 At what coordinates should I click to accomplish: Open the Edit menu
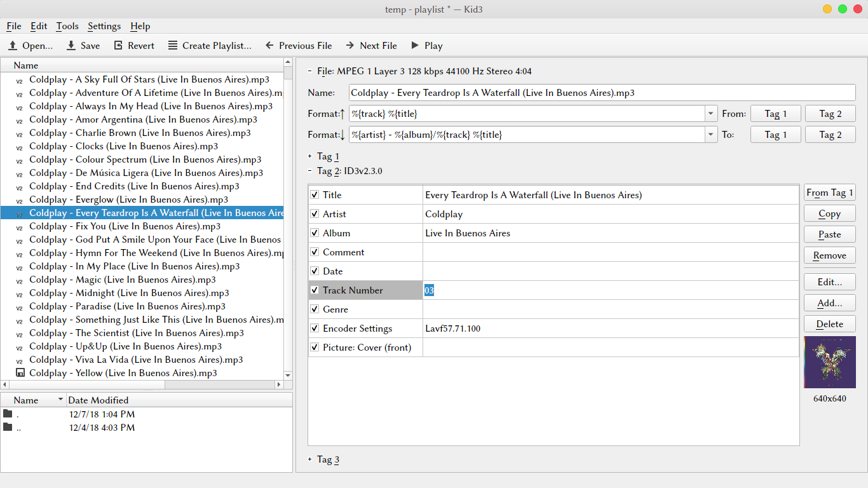[x=39, y=26]
